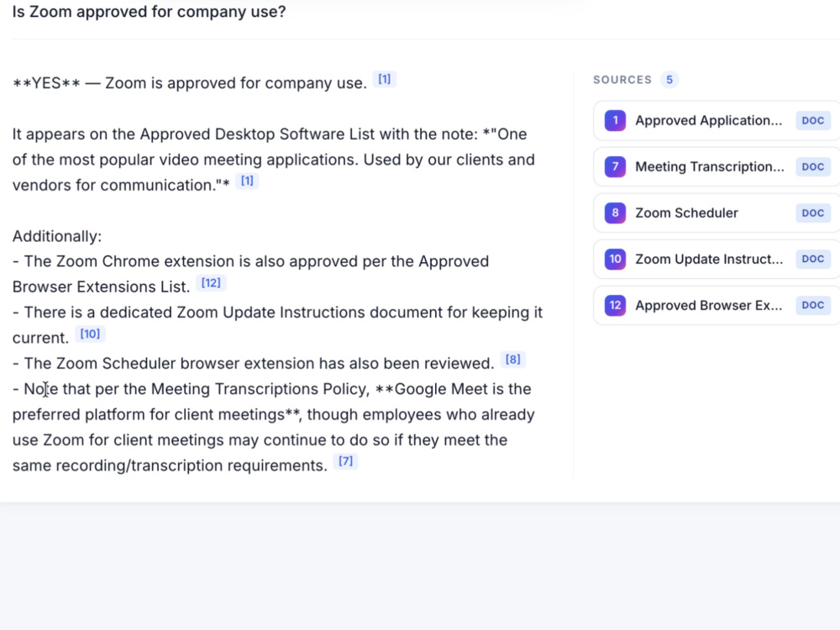Follow the [10] citation link

click(90, 333)
